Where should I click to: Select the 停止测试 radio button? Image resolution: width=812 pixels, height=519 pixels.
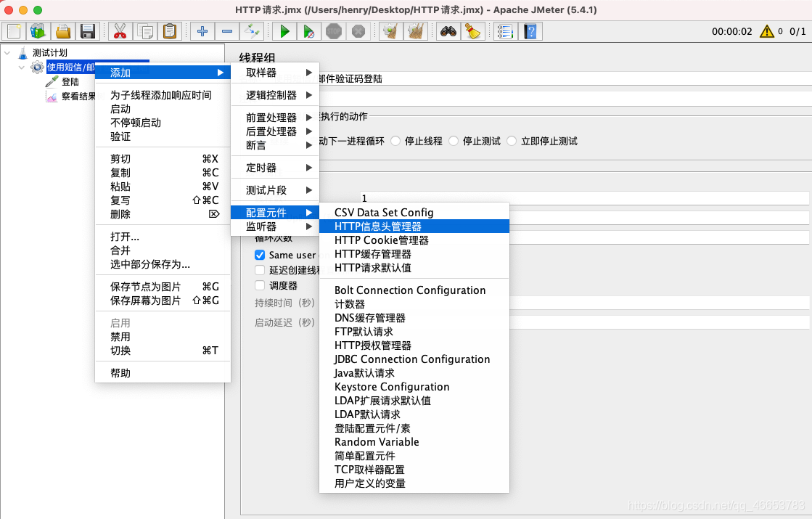tap(454, 141)
